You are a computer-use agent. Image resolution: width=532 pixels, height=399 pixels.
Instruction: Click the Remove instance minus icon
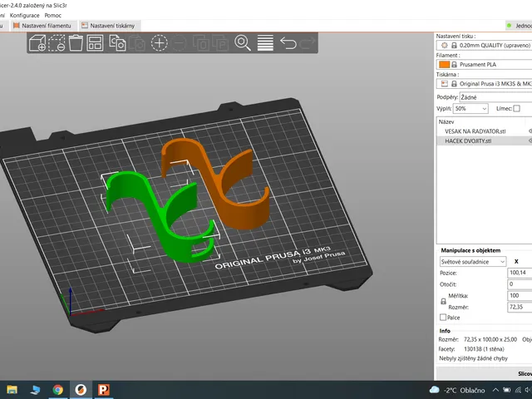(179, 42)
